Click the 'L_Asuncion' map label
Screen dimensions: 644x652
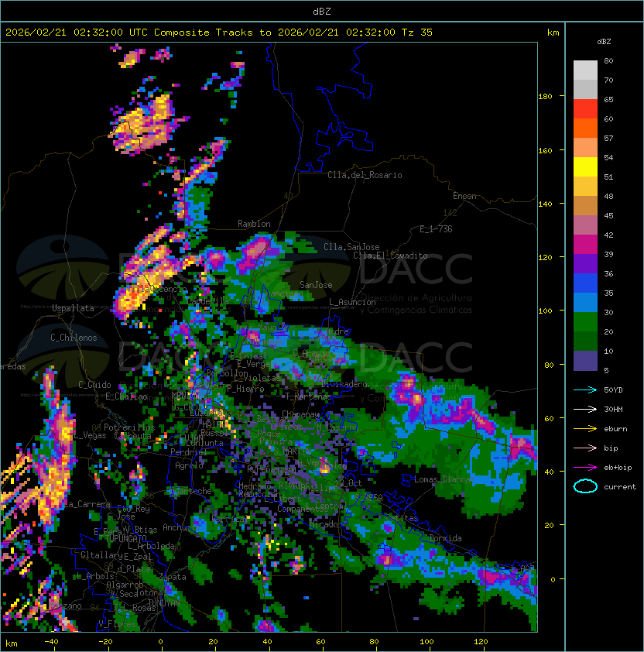[x=352, y=302]
